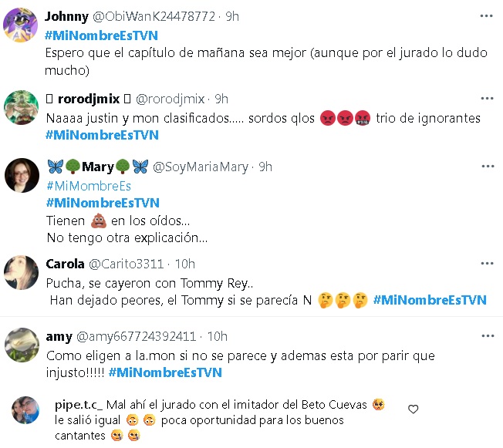Click #MiNombreEsTVN hashtag in Johnny's tweet
503x448 pixels.
coord(101,35)
